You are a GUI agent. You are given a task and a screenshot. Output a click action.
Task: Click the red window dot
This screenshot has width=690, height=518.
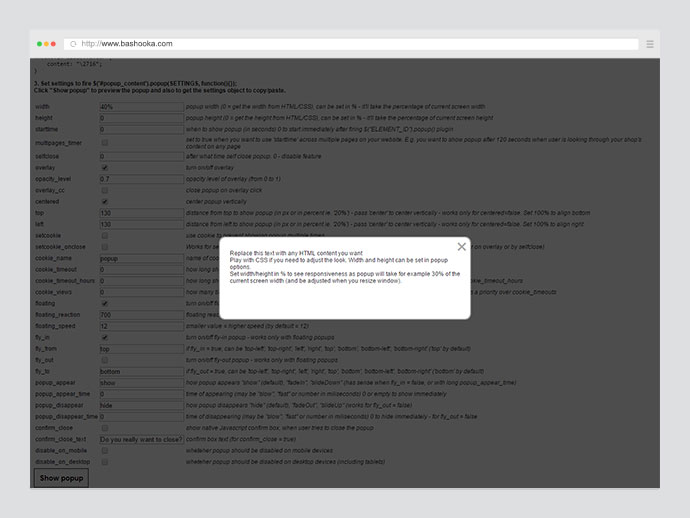53,44
